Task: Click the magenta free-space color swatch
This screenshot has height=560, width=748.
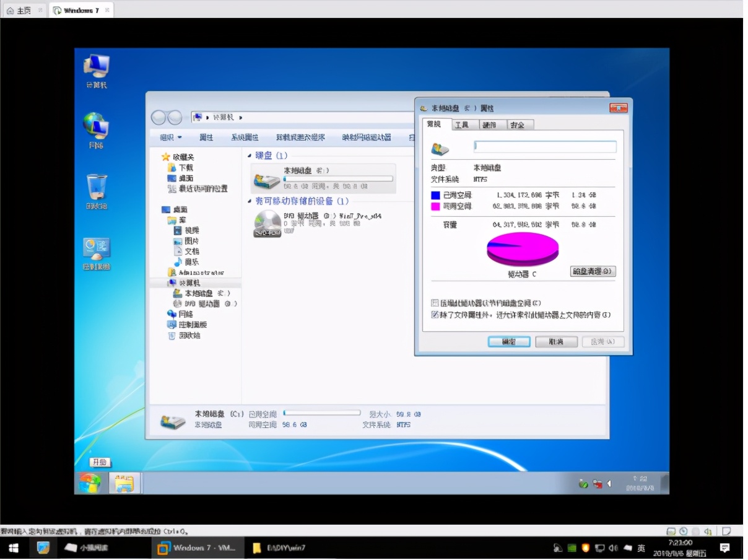Action: click(437, 208)
